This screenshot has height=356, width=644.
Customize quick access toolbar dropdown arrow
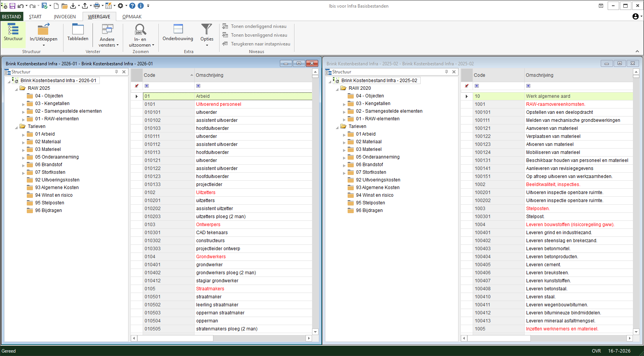coord(148,6)
